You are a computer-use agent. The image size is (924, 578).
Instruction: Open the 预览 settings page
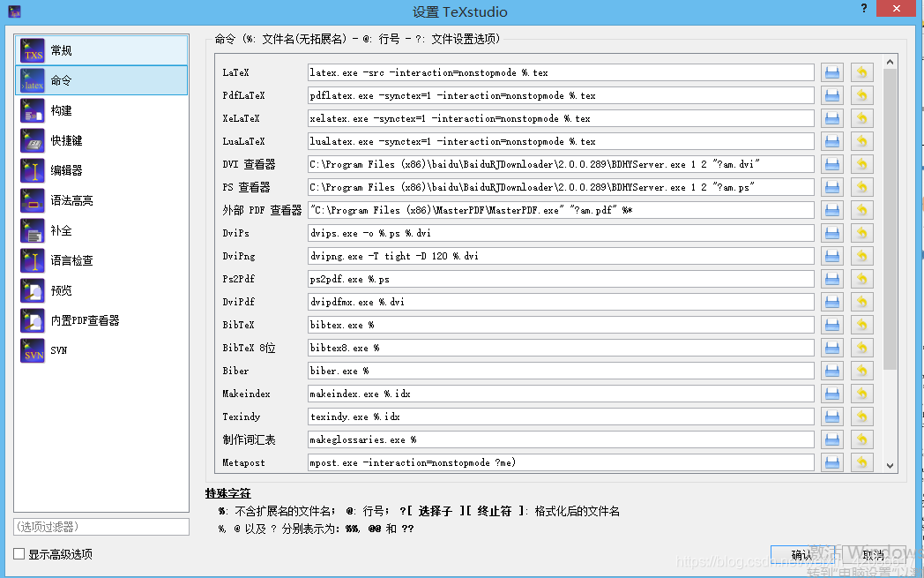tap(101, 291)
